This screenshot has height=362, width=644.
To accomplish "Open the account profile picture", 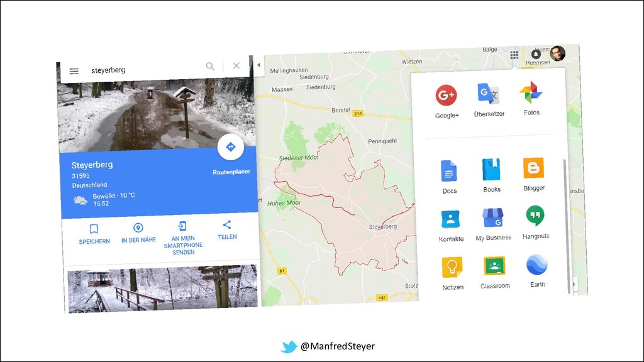I will (557, 53).
